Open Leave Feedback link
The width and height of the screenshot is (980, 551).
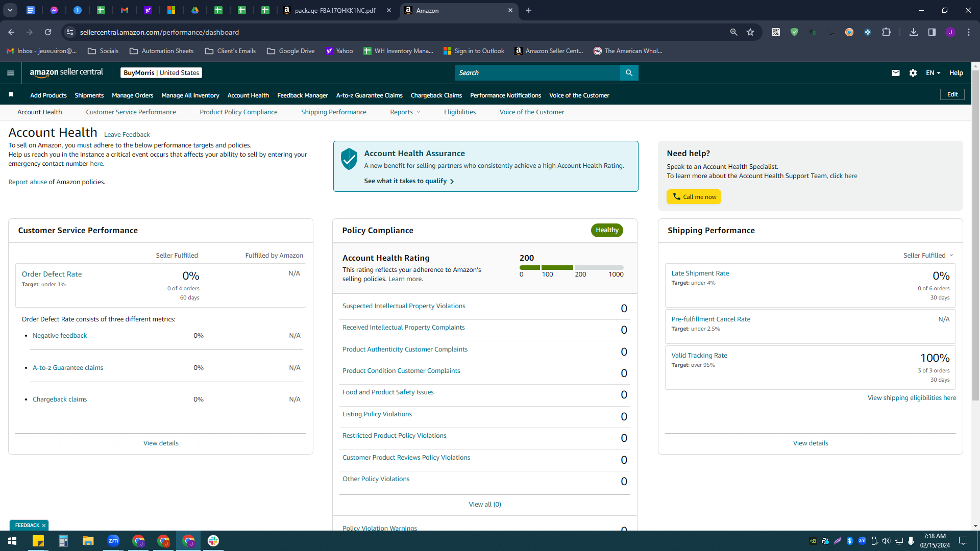tap(127, 135)
